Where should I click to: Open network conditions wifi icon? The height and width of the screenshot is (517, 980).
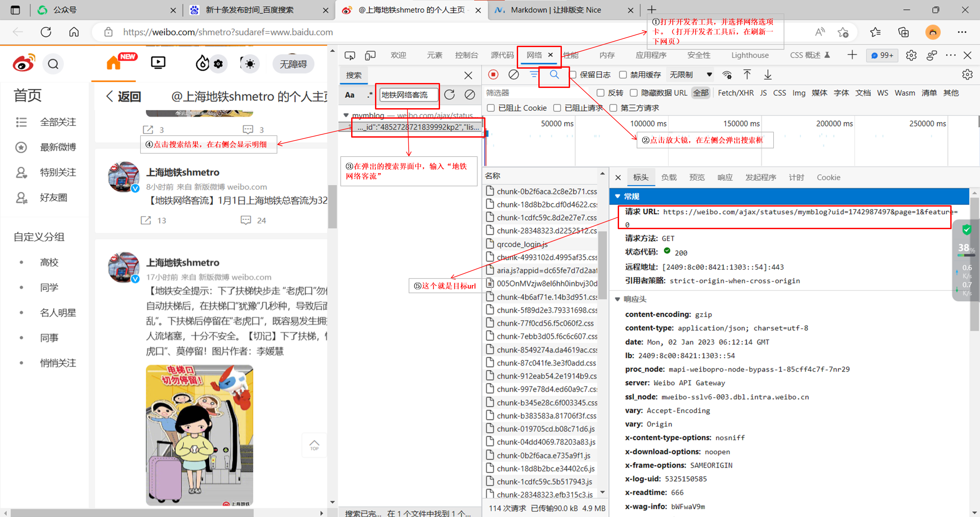(x=727, y=75)
